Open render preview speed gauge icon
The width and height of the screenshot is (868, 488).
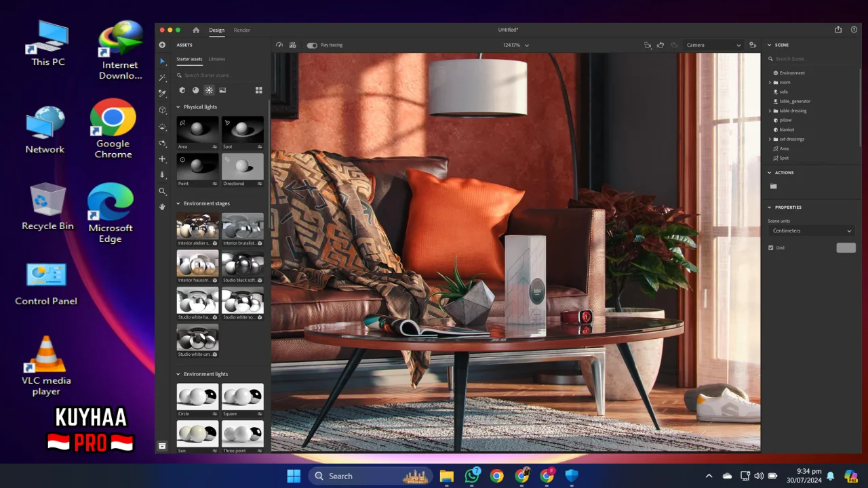279,45
